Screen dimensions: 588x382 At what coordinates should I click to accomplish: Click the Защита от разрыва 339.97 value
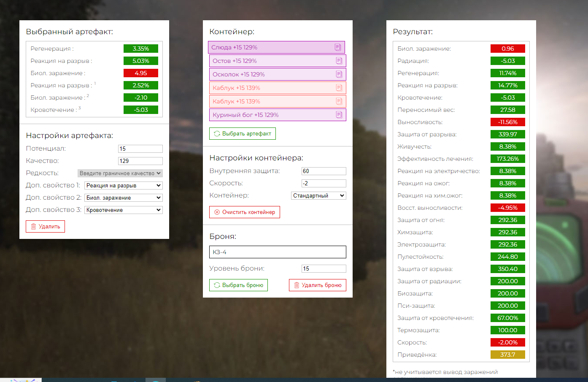tap(508, 134)
